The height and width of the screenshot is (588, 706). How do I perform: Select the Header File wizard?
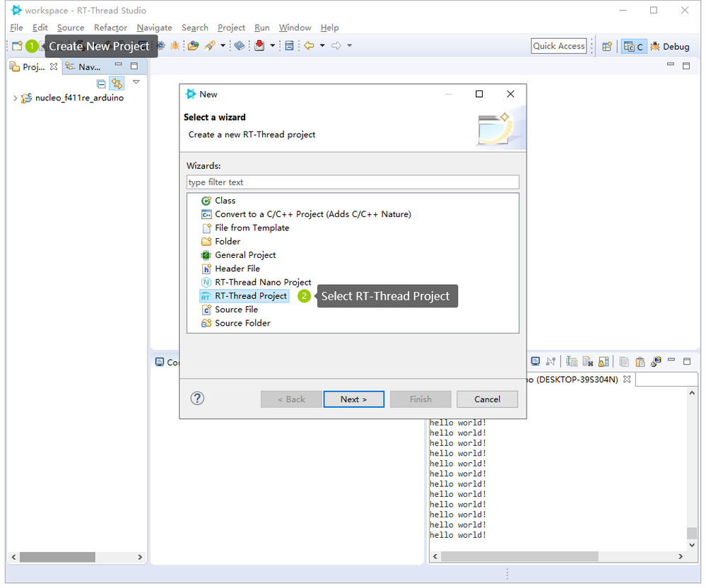230,269
